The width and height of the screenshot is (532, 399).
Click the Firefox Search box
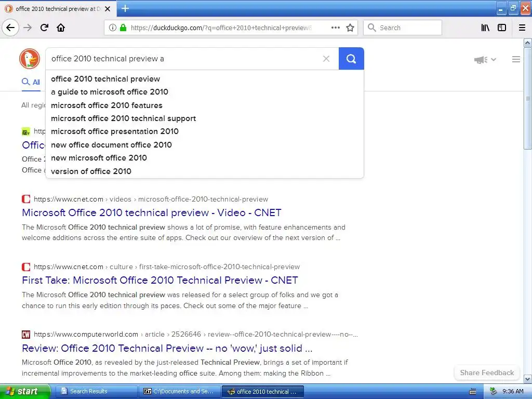(x=403, y=28)
